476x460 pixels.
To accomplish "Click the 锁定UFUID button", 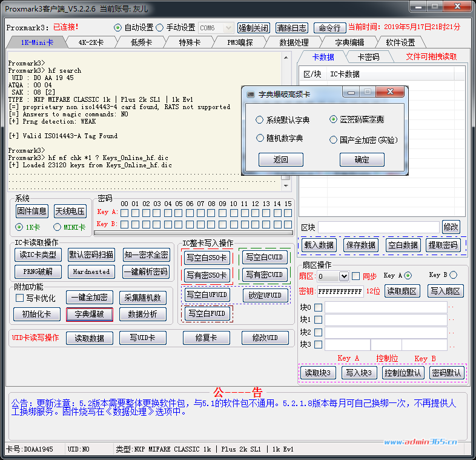I will tap(265, 295).
